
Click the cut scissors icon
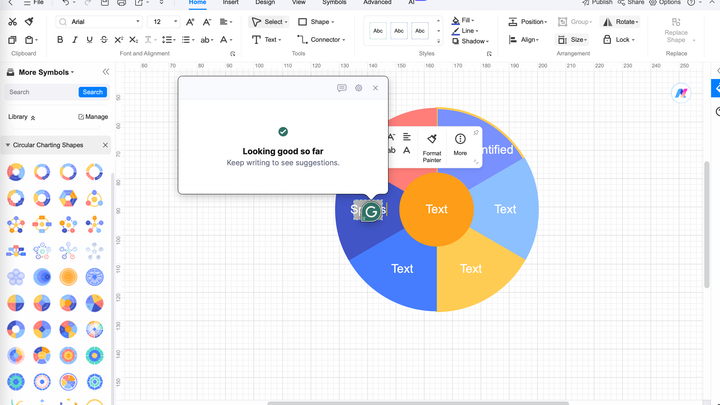point(14,21)
